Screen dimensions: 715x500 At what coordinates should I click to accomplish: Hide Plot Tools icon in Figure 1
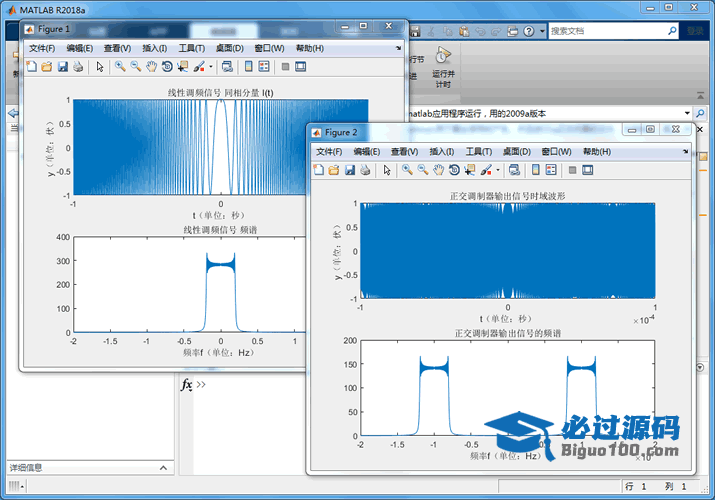[285, 67]
